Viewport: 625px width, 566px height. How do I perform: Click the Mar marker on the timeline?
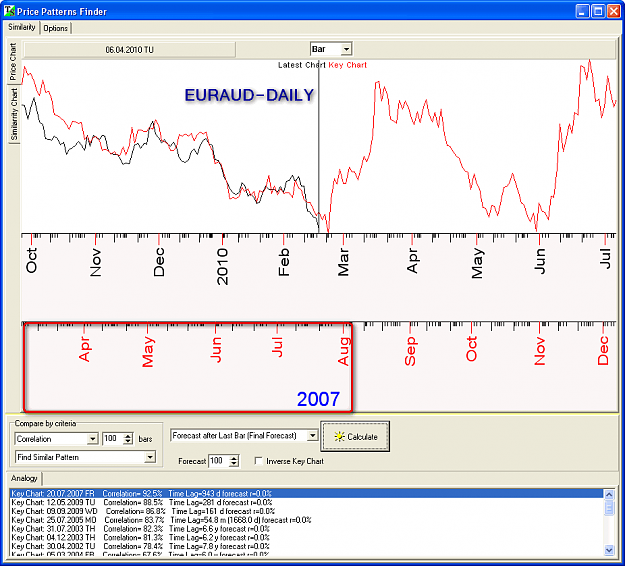[x=343, y=262]
